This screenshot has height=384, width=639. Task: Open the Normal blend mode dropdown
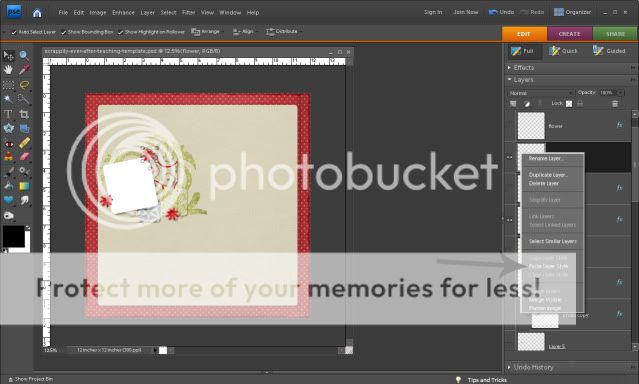click(541, 93)
